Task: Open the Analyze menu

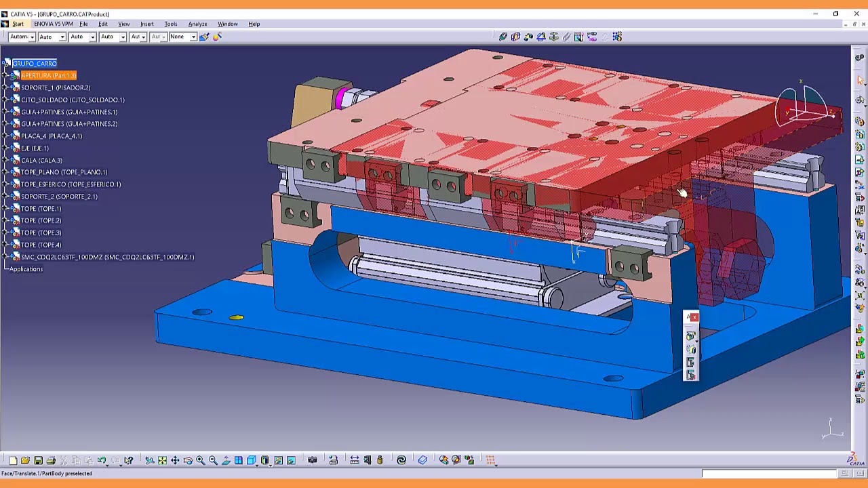Action: click(x=197, y=24)
